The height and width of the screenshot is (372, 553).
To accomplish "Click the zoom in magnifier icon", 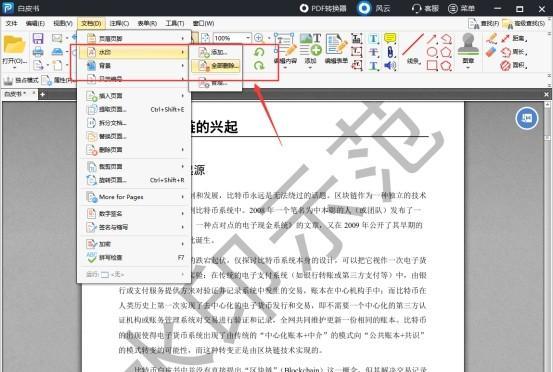I will click(x=259, y=38).
